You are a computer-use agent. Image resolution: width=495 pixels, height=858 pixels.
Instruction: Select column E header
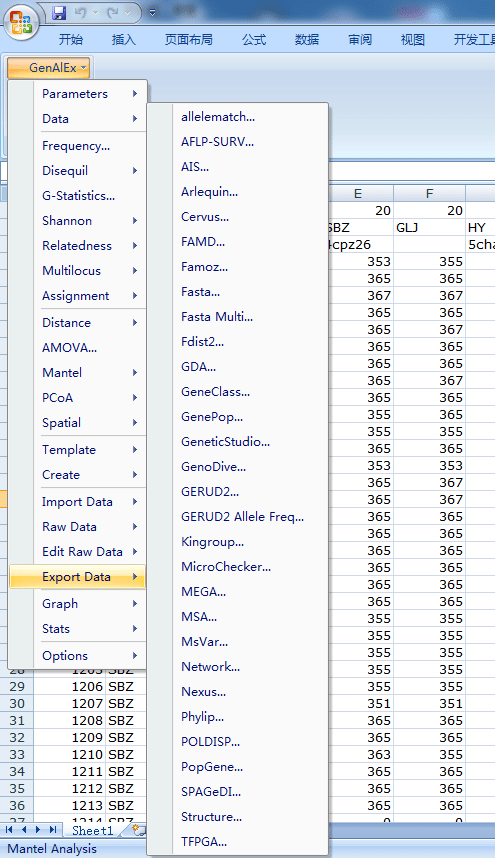point(360,193)
